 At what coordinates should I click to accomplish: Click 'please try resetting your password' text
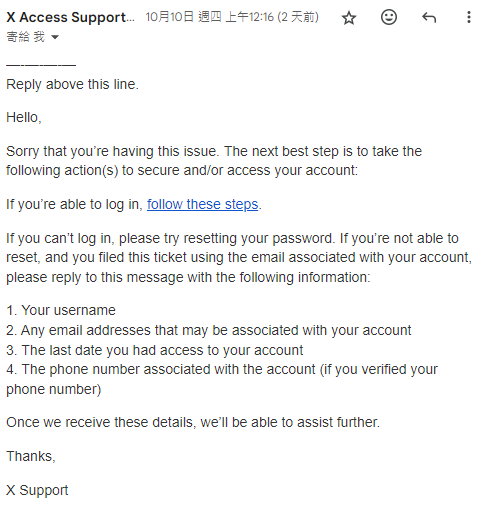tap(226, 238)
